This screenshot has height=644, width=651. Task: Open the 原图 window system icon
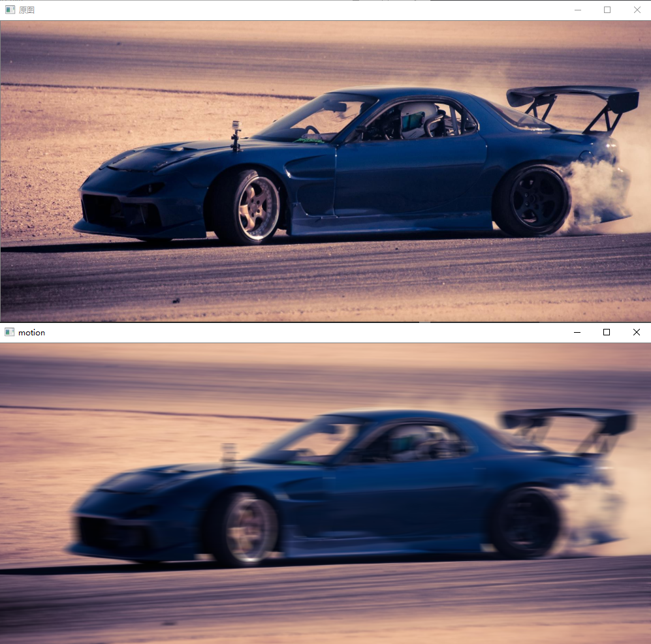pyautogui.click(x=10, y=10)
